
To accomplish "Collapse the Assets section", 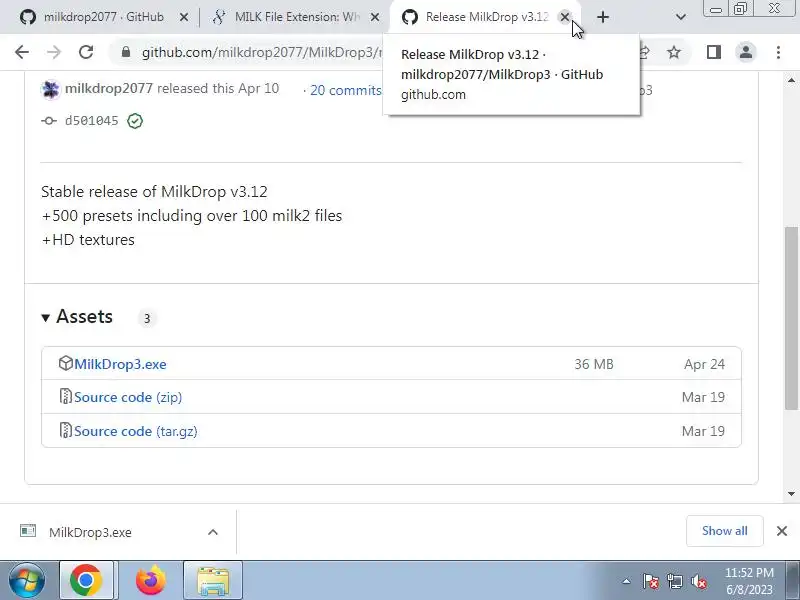I will 77,317.
